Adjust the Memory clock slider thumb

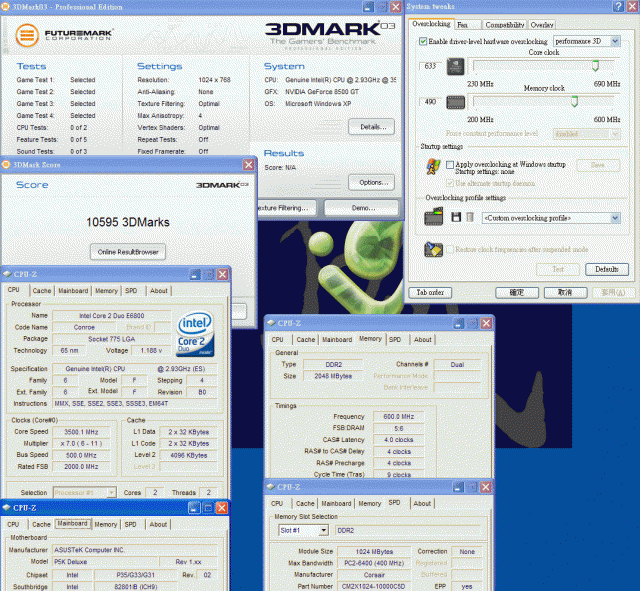[574, 101]
